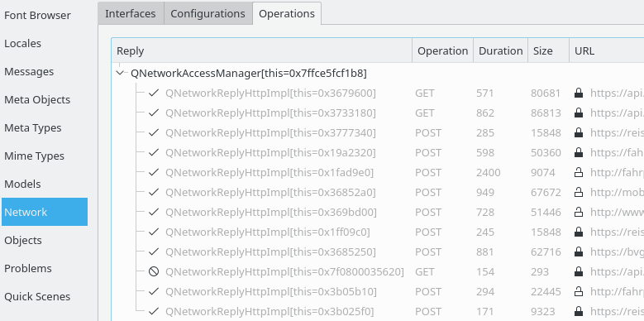Click the checkmark icon for reply 0x369bd00

coord(154,213)
